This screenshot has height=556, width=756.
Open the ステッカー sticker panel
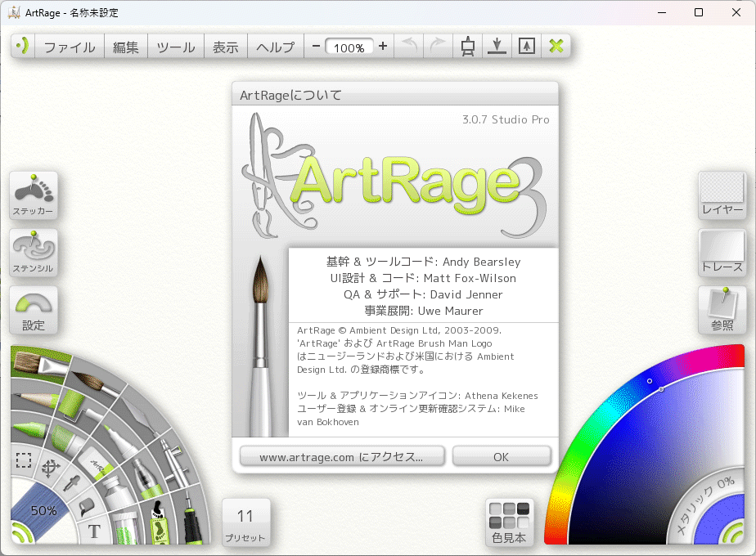(34, 196)
